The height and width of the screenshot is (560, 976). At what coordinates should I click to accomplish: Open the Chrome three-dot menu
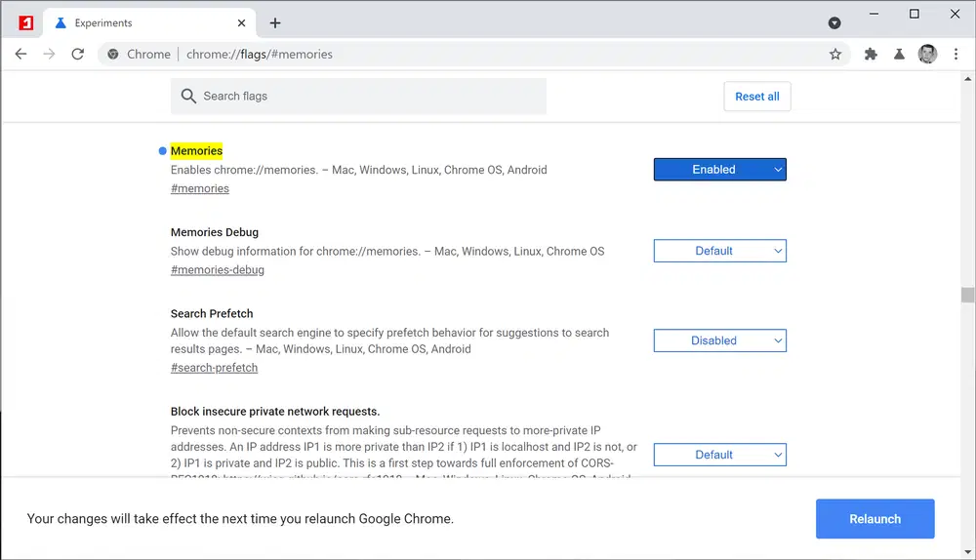tap(956, 55)
